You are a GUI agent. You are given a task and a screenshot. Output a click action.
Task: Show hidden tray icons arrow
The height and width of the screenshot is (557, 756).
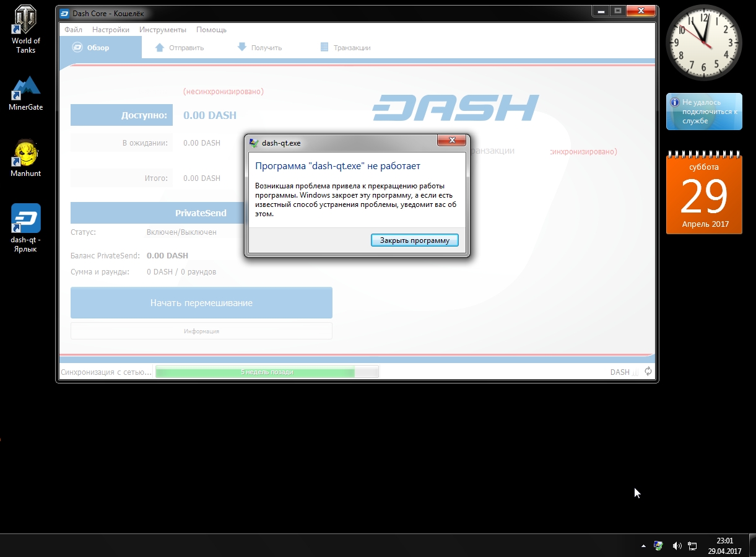pos(643,546)
